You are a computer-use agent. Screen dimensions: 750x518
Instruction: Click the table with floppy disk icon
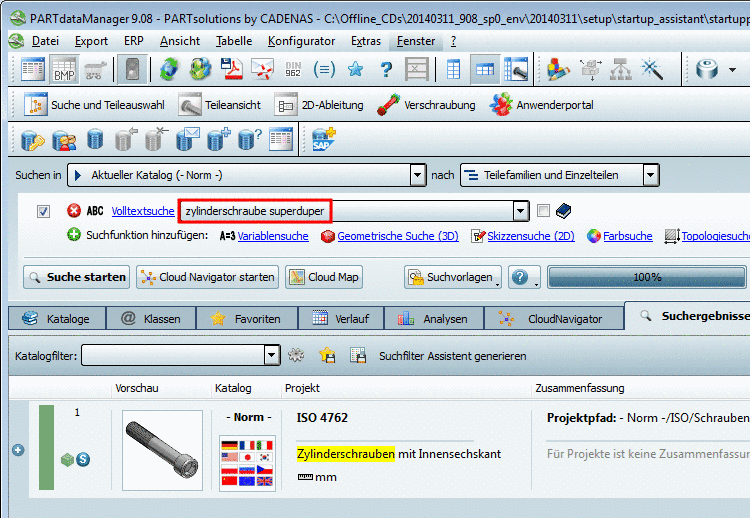(x=358, y=355)
